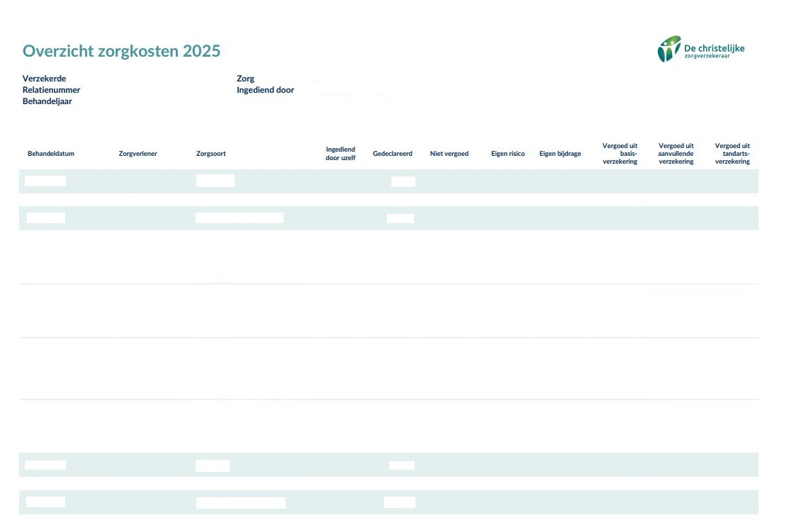This screenshot has width=789, height=532.
Task: Click the Overzicht zorgkosten 2025 title
Action: pyautogui.click(x=121, y=51)
